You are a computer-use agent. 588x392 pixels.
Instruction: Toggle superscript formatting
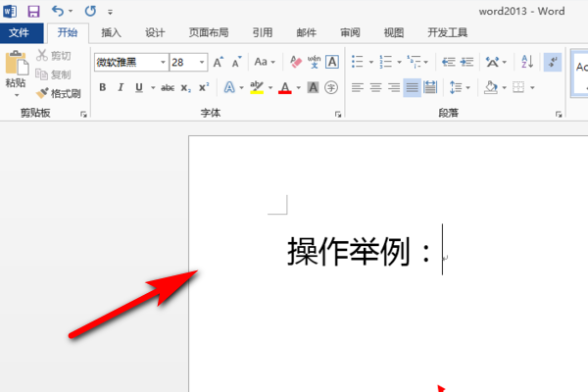point(204,87)
